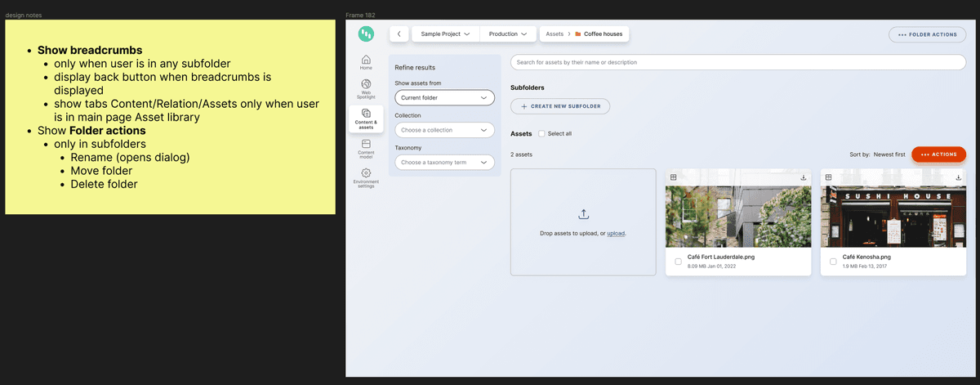The image size is (980, 385).
Task: Open Environment settings in the sidebar
Action: [366, 177]
